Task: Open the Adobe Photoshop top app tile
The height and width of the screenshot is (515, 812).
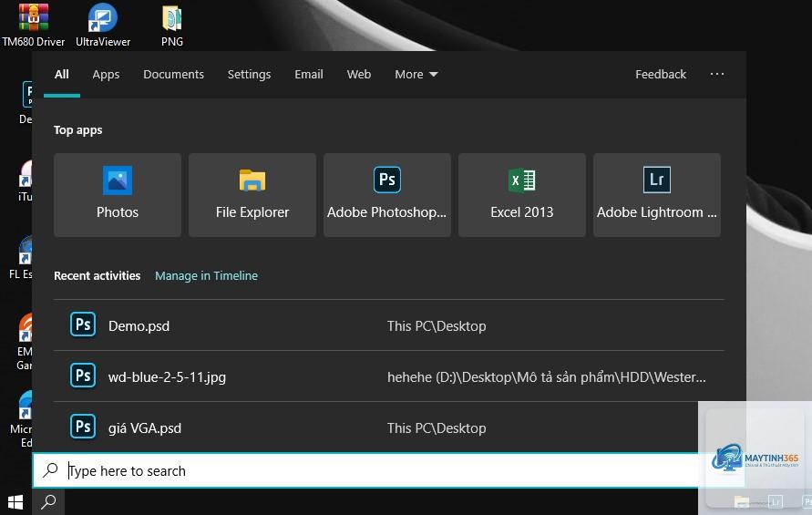Action: (386, 195)
